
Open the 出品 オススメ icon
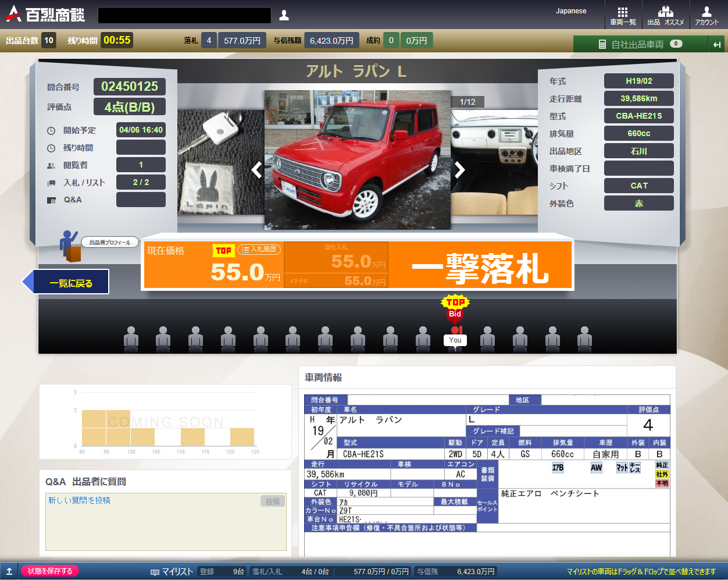tap(665, 15)
